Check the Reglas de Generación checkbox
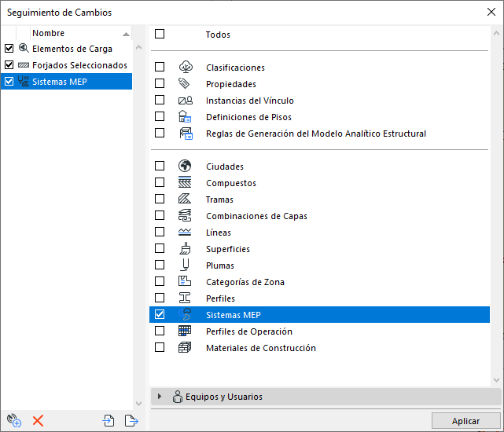Screen dimensions: 504x432 pyautogui.click(x=160, y=133)
